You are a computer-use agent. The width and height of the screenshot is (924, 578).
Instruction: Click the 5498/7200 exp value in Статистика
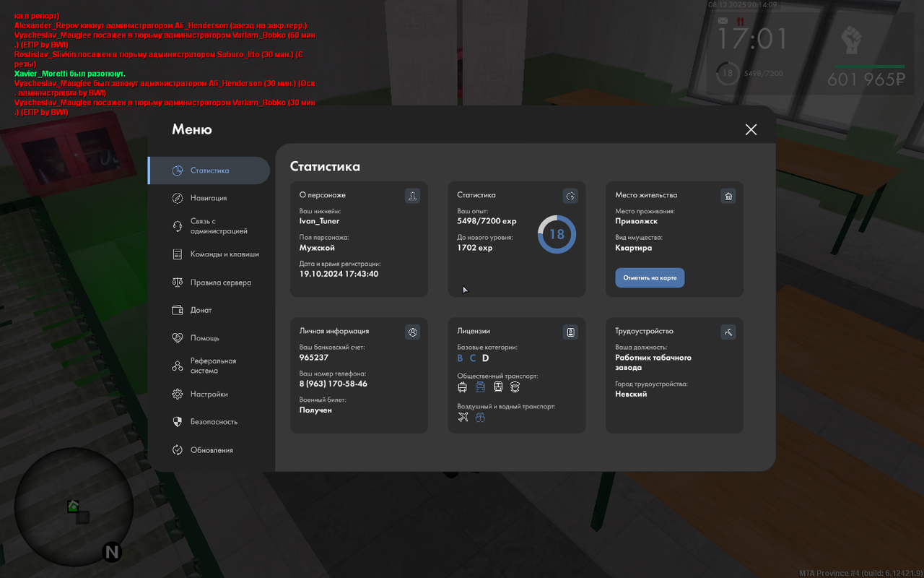coord(487,221)
